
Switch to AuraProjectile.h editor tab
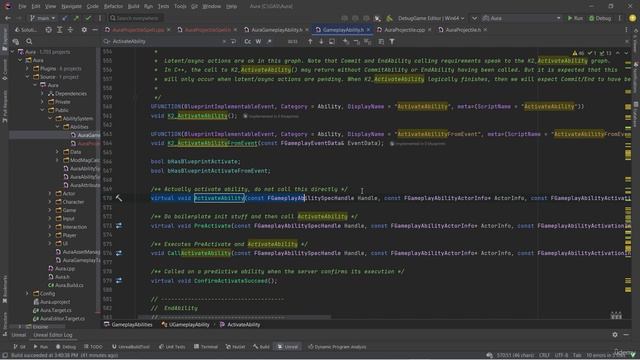tap(462, 30)
